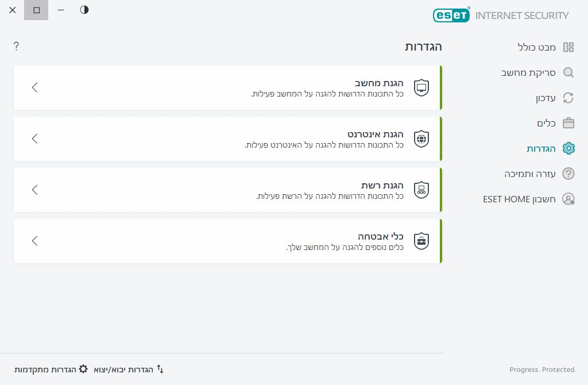Open the מבט כולל (Overview) section
Image resolution: width=588 pixels, height=385 pixels.
pos(568,47)
